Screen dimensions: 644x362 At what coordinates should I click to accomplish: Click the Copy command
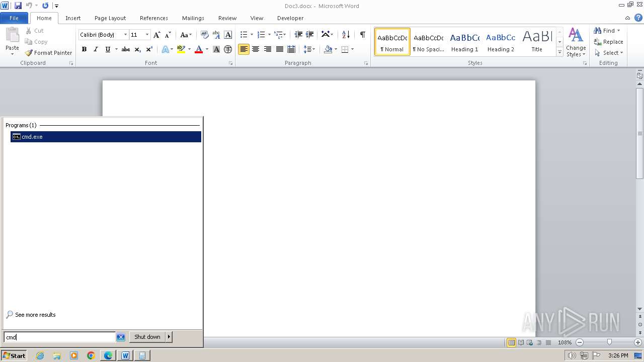click(36, 42)
